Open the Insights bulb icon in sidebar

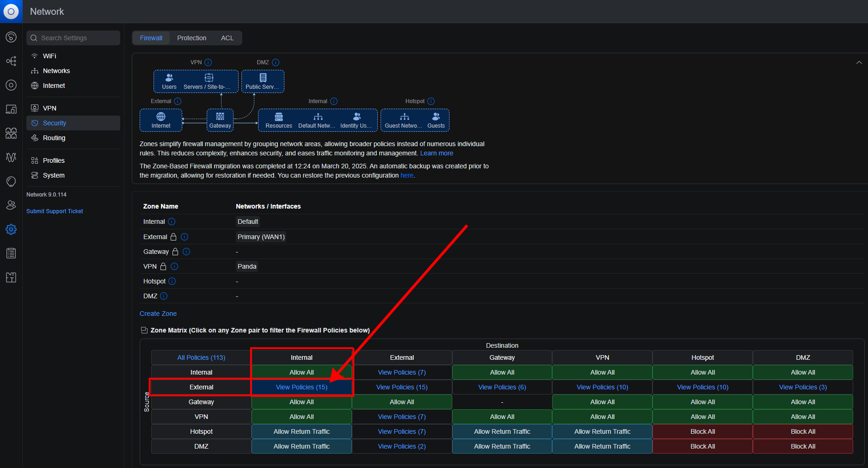11,181
